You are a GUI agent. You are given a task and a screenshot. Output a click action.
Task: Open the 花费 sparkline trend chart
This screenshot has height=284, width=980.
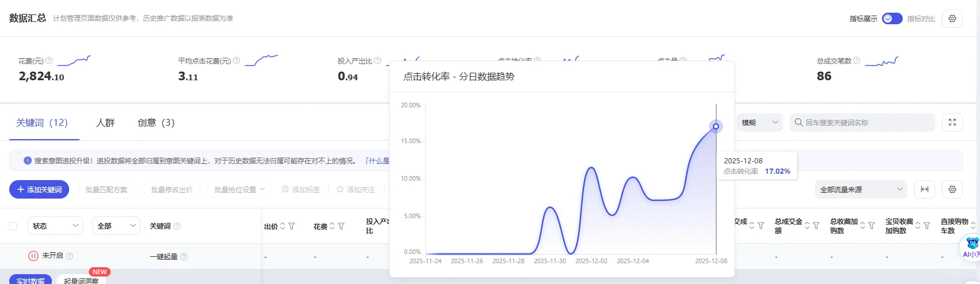(74, 61)
